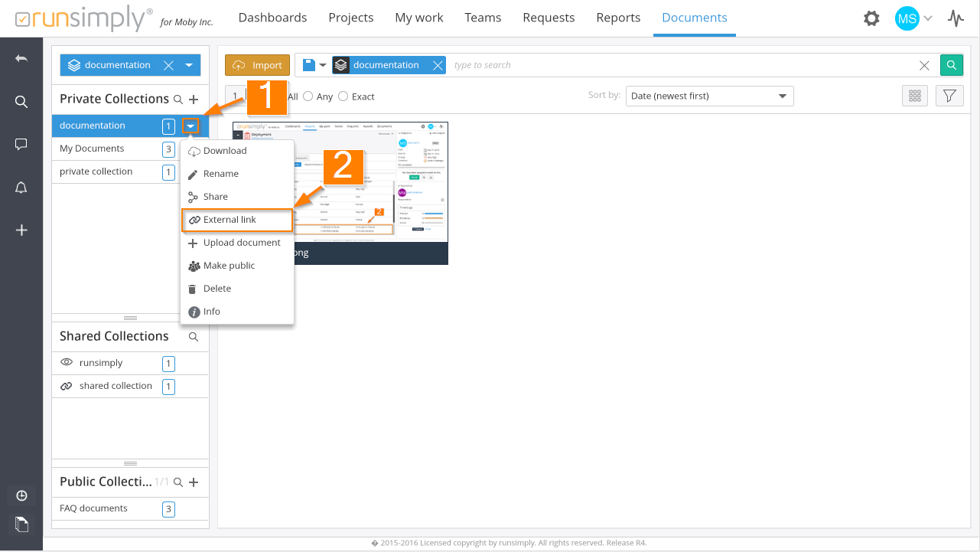This screenshot has width=980, height=552.
Task: Open the Reports tab
Action: click(x=618, y=18)
